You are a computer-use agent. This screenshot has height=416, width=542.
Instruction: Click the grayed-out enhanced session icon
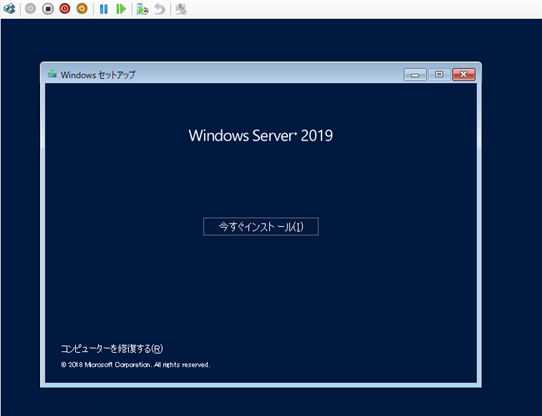tap(181, 9)
